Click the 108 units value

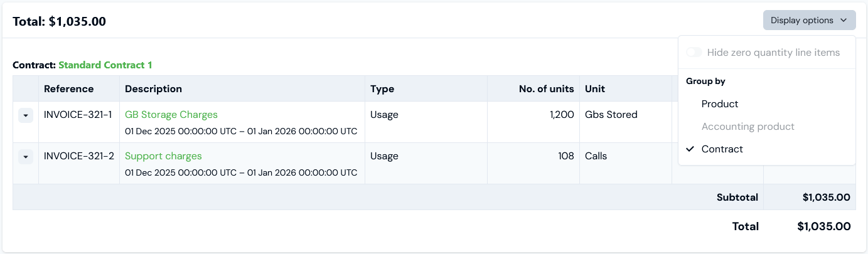(x=566, y=156)
